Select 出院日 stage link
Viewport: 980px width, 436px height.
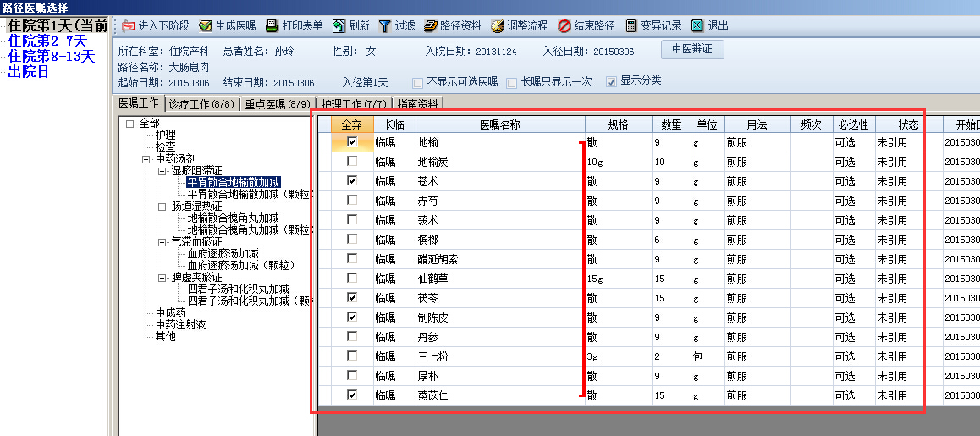pyautogui.click(x=28, y=71)
